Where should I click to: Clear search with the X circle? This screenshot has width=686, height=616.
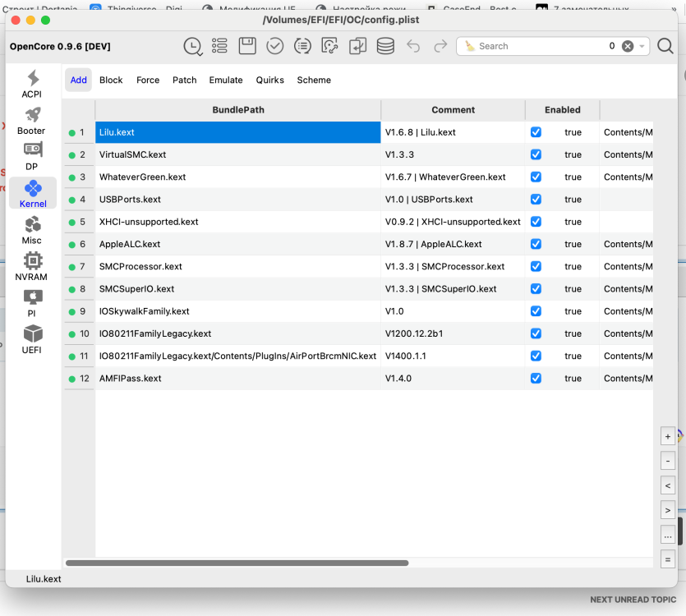[x=628, y=46]
